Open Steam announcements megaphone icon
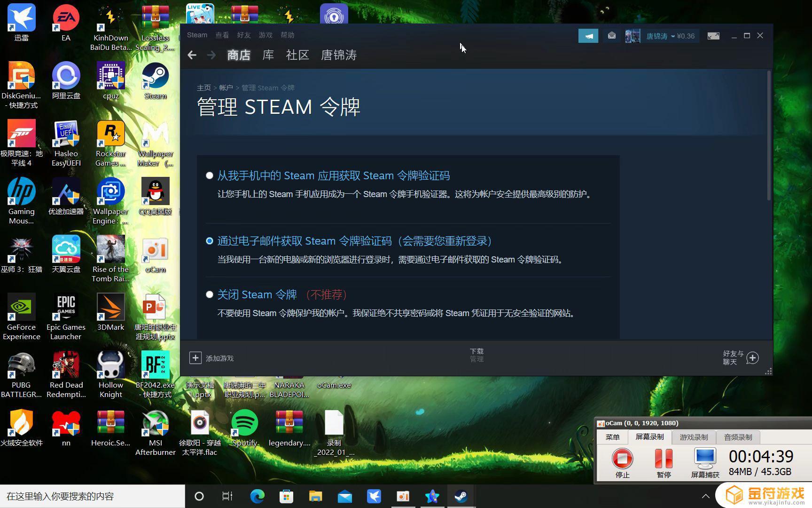The image size is (812, 508). 588,36
